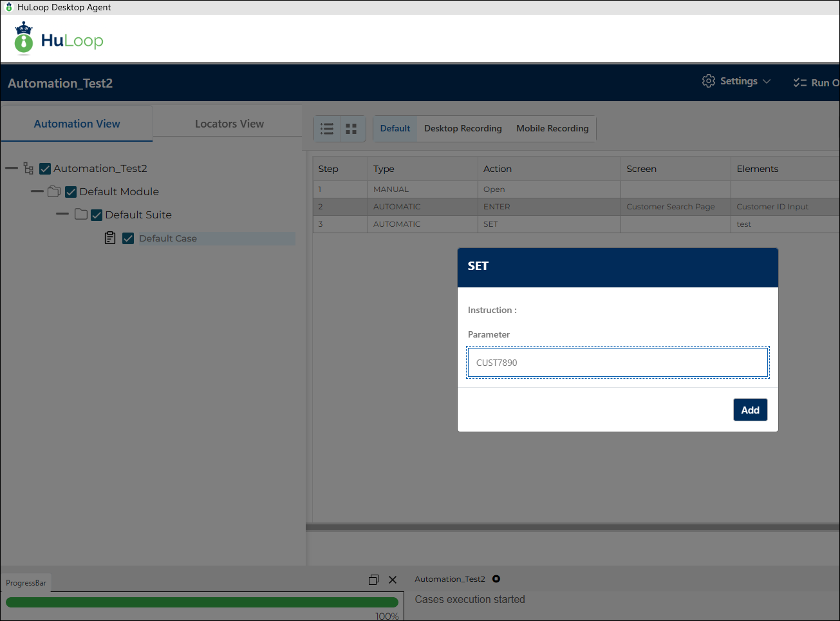840x621 pixels.
Task: Click the Add button in SET dialog
Action: [751, 410]
